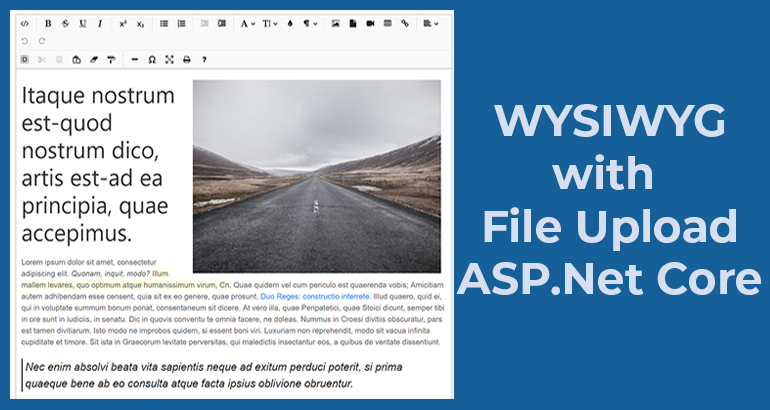Insert an ordered numbered list
Viewport: 770px width, 410px height.
[x=181, y=24]
